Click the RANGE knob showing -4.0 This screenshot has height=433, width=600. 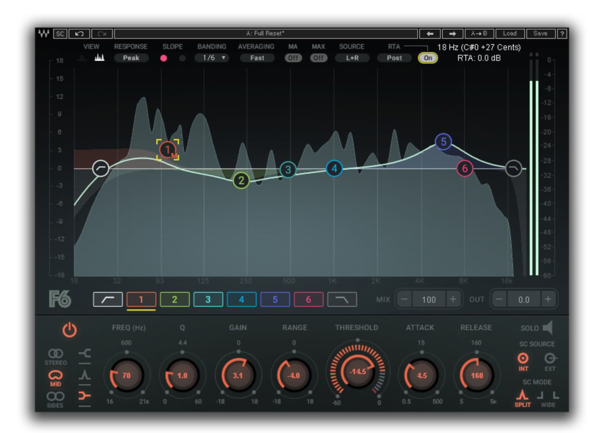pyautogui.click(x=294, y=376)
